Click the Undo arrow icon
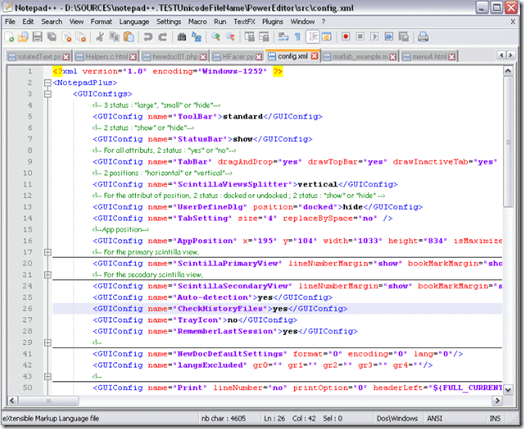The image size is (524, 429). click(x=148, y=37)
